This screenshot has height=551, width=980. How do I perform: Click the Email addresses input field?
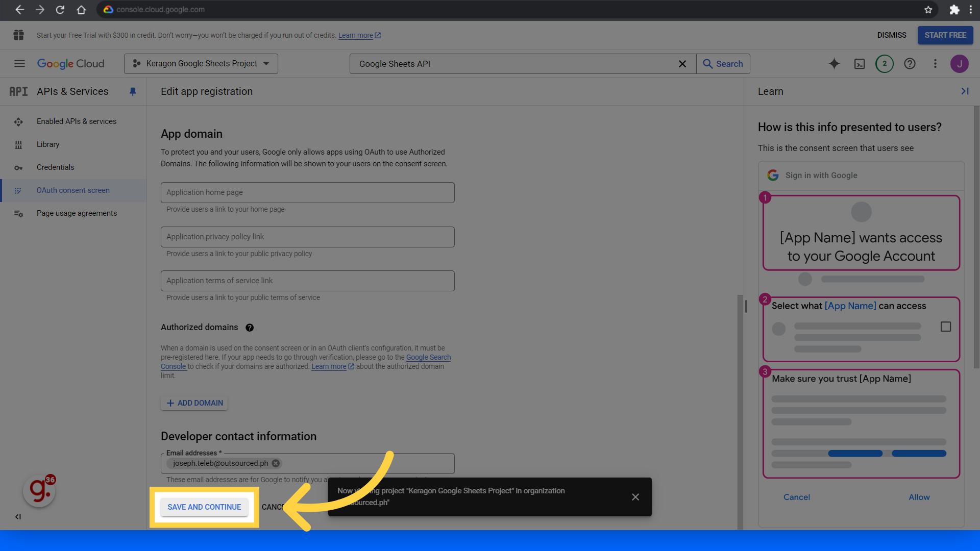[307, 463]
